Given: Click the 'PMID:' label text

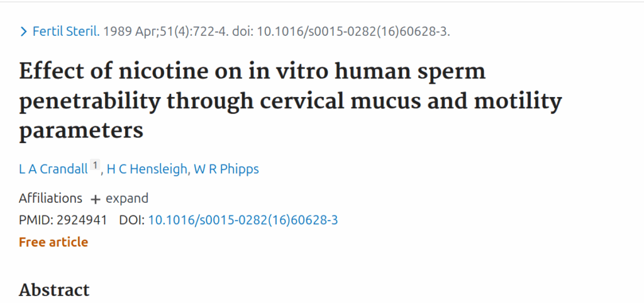Looking at the screenshot, I should tap(36, 220).
